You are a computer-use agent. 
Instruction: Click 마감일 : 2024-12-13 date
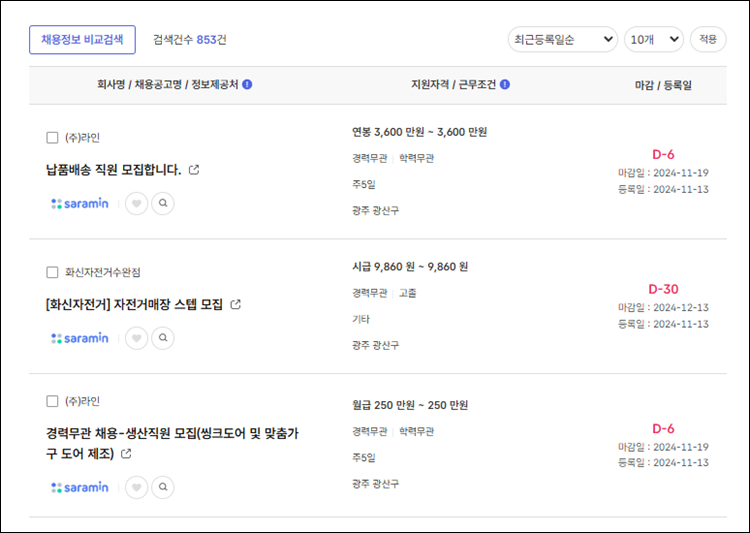[663, 308]
